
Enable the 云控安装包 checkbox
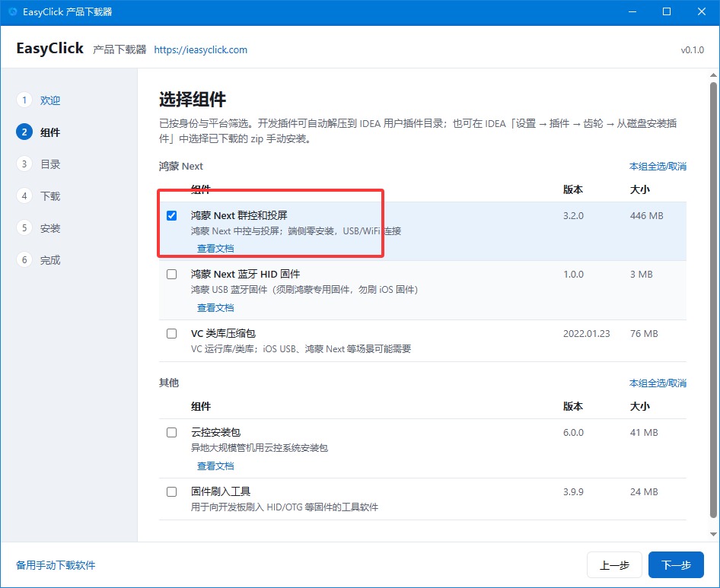pyautogui.click(x=171, y=432)
